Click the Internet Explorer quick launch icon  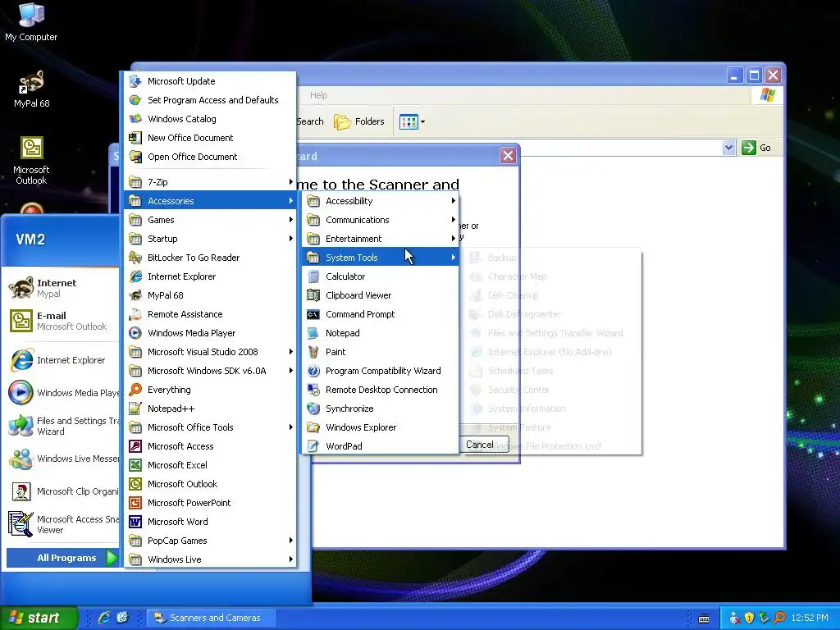point(104,618)
